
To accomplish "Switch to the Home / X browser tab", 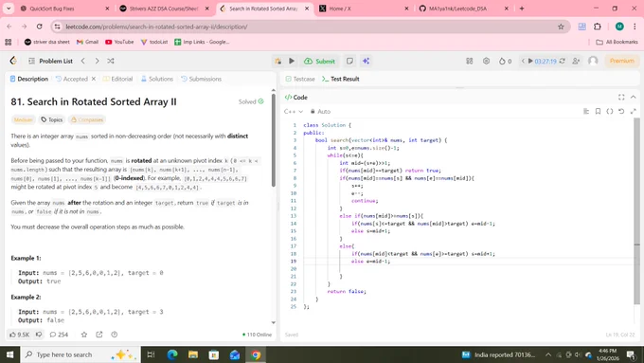I will click(363, 9).
